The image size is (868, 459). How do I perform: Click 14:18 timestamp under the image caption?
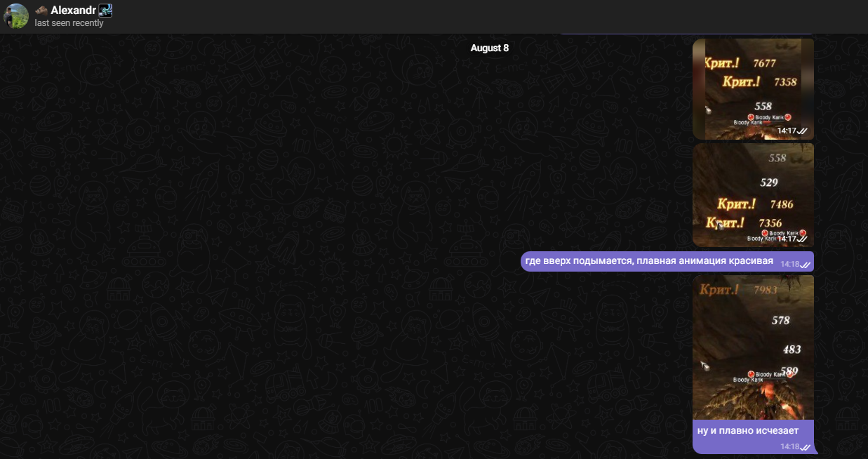coord(790,447)
